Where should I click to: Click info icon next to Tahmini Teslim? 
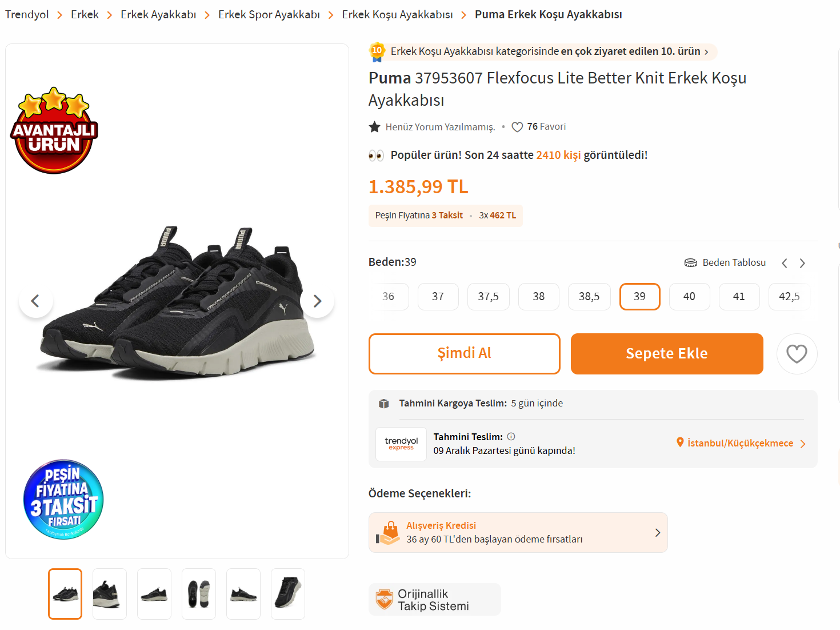511,436
